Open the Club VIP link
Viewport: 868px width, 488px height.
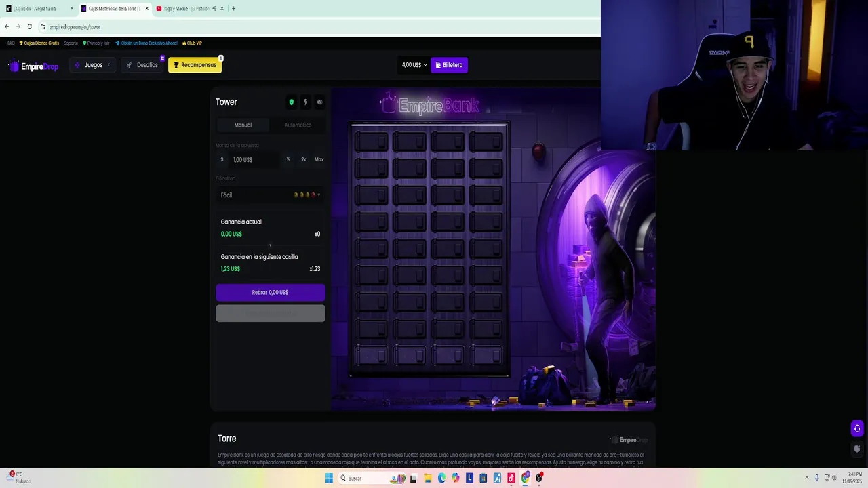[192, 43]
